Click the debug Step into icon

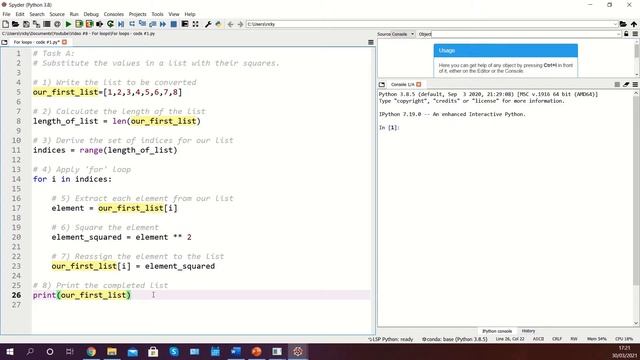142,24
